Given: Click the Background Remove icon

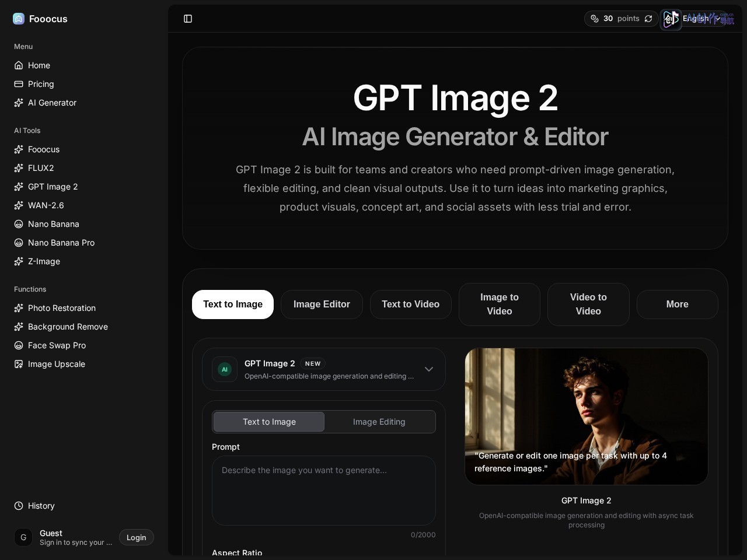Looking at the screenshot, I should tap(19, 327).
